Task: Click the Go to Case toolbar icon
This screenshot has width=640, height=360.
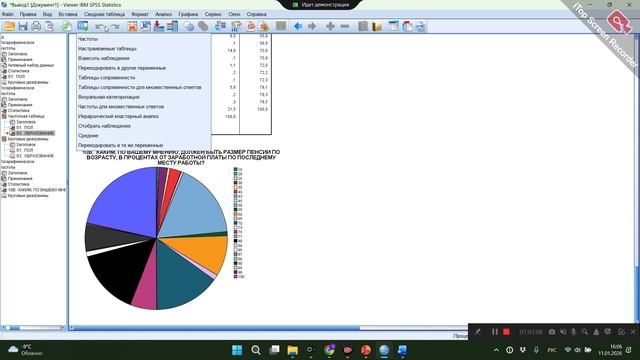Action: point(145,27)
